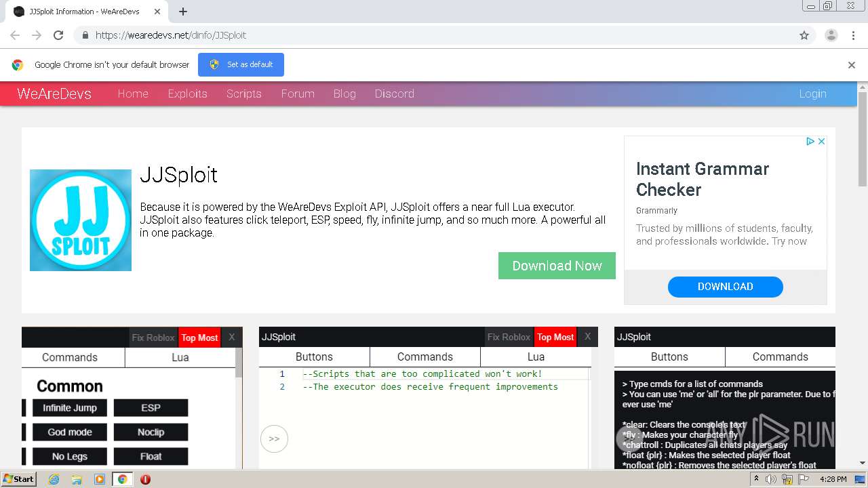The height and width of the screenshot is (488, 868).
Task: Click the Noclip button
Action: pos(151,432)
